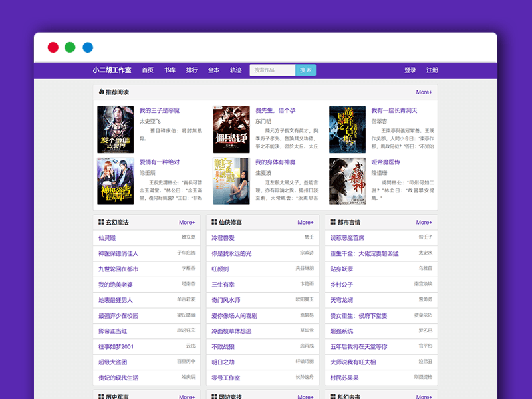Open the 排行 ranking menu item
The image size is (532, 399).
pos(192,70)
